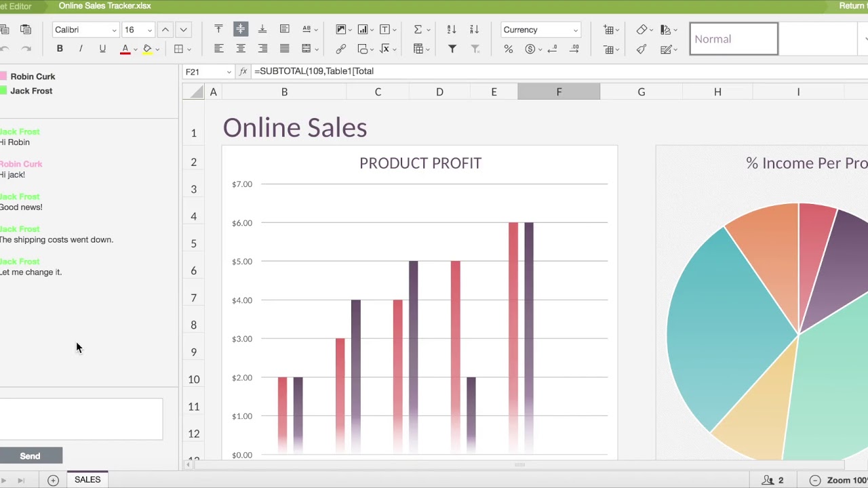868x488 pixels.
Task: Toggle wrap text option
Action: [285, 29]
